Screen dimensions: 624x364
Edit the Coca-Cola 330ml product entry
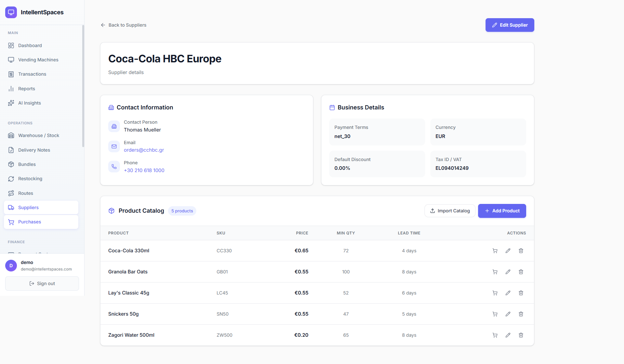pos(508,251)
